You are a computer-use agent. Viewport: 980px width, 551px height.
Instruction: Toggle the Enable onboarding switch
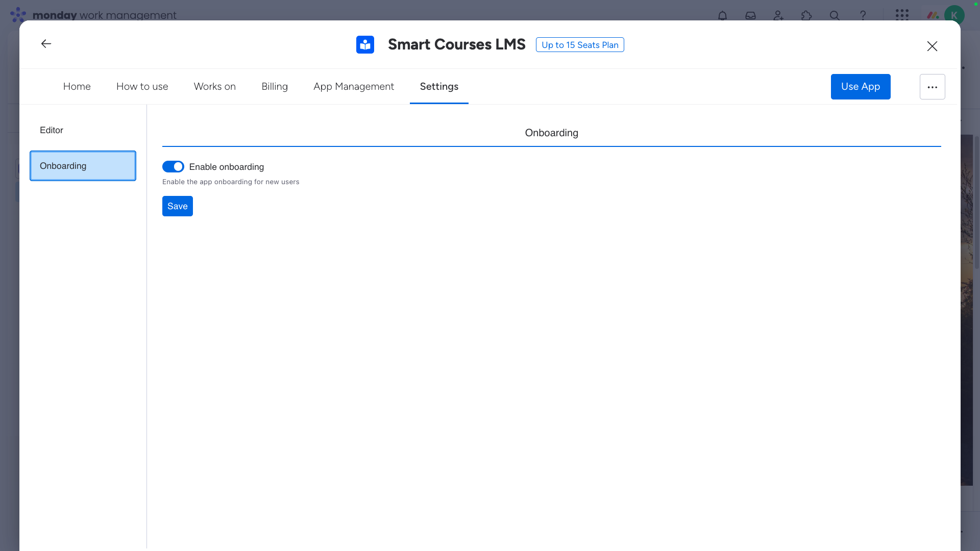click(x=173, y=167)
